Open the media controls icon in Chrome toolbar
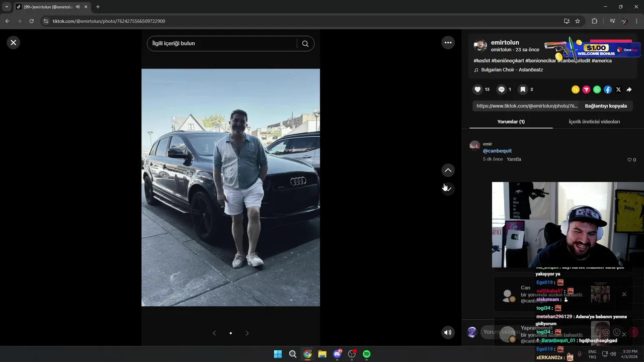644x362 pixels. pos(612,21)
